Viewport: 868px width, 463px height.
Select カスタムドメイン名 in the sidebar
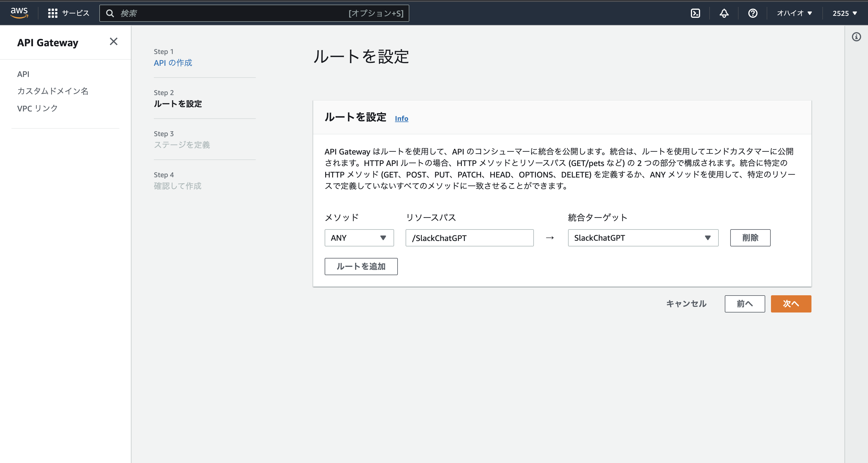tap(53, 91)
